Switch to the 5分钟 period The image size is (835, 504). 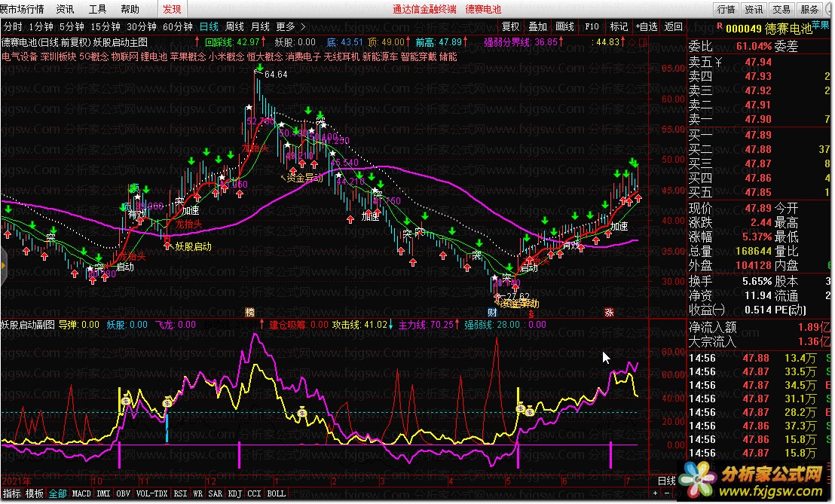[72, 26]
